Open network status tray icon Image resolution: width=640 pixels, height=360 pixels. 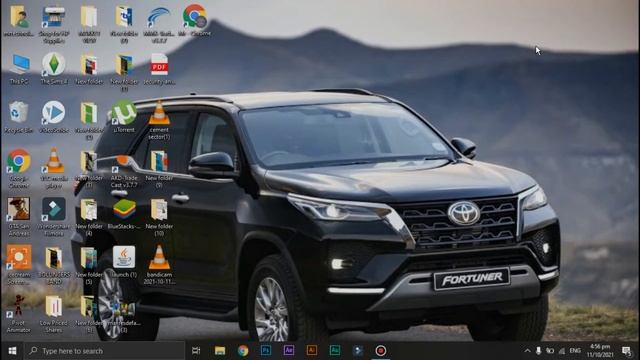coord(562,351)
